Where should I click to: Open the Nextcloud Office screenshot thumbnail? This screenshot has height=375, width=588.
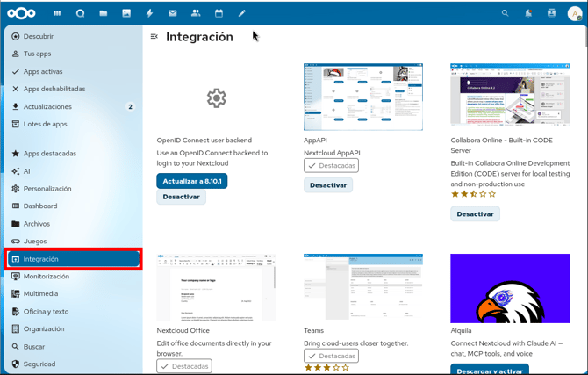click(216, 288)
